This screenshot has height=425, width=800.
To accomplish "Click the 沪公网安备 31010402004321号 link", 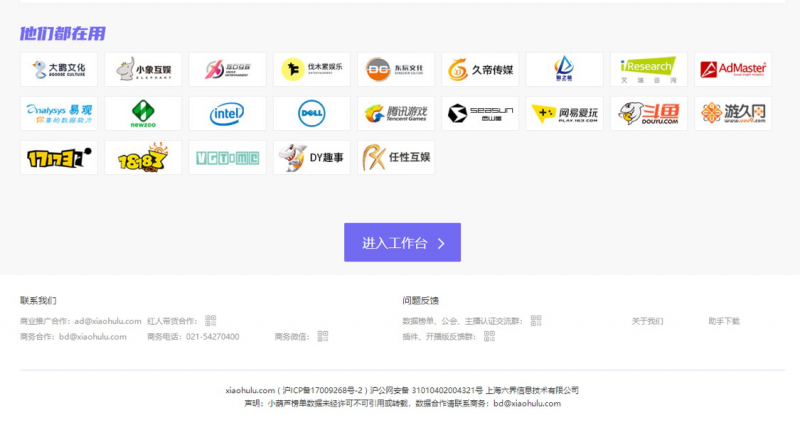I will click(x=427, y=390).
